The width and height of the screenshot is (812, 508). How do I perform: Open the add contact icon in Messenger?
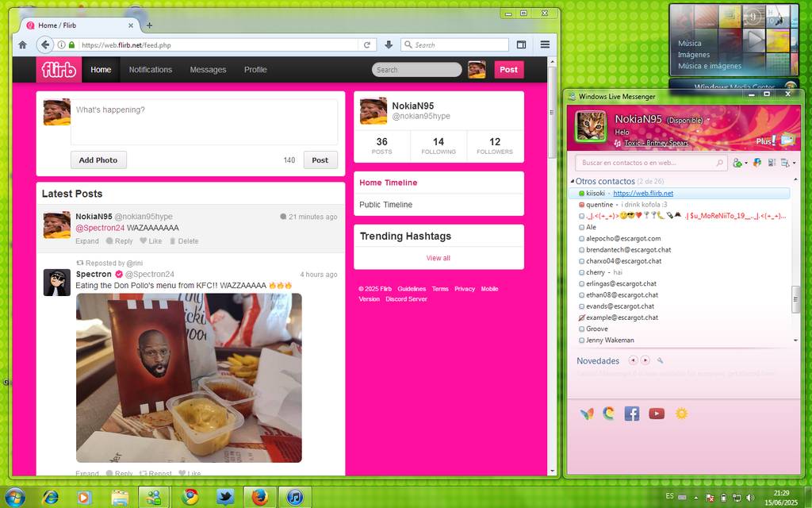click(x=737, y=163)
